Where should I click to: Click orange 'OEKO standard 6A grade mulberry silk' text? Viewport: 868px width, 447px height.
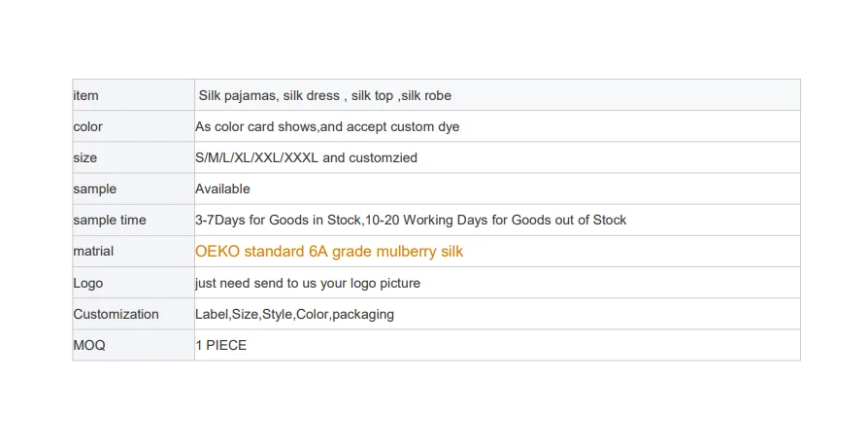pyautogui.click(x=329, y=252)
